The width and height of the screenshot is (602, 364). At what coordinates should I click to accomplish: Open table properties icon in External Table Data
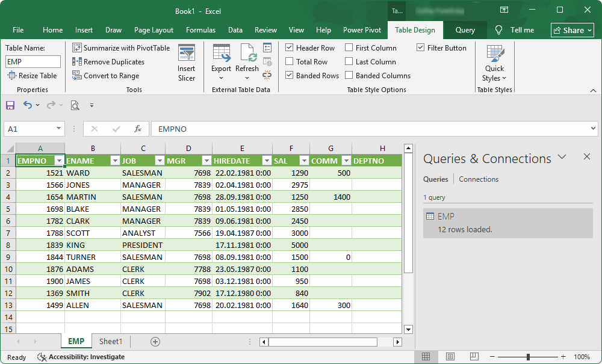pyautogui.click(x=267, y=48)
